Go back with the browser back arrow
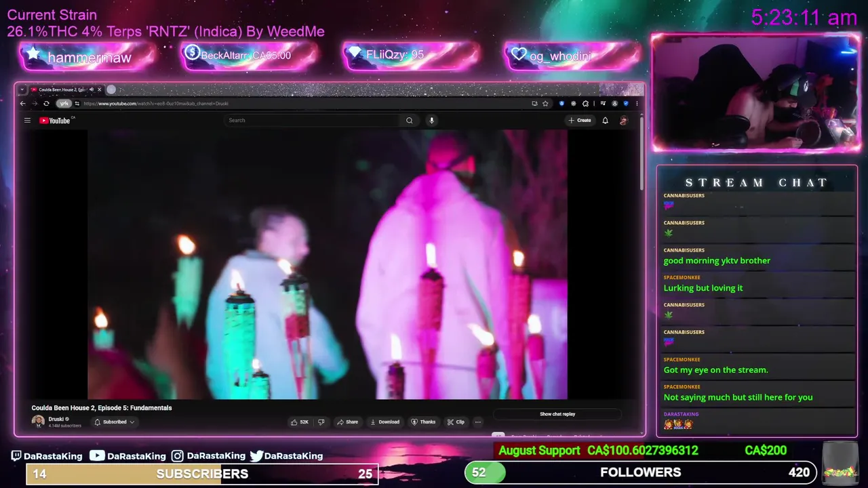This screenshot has width=868, height=488. point(22,104)
